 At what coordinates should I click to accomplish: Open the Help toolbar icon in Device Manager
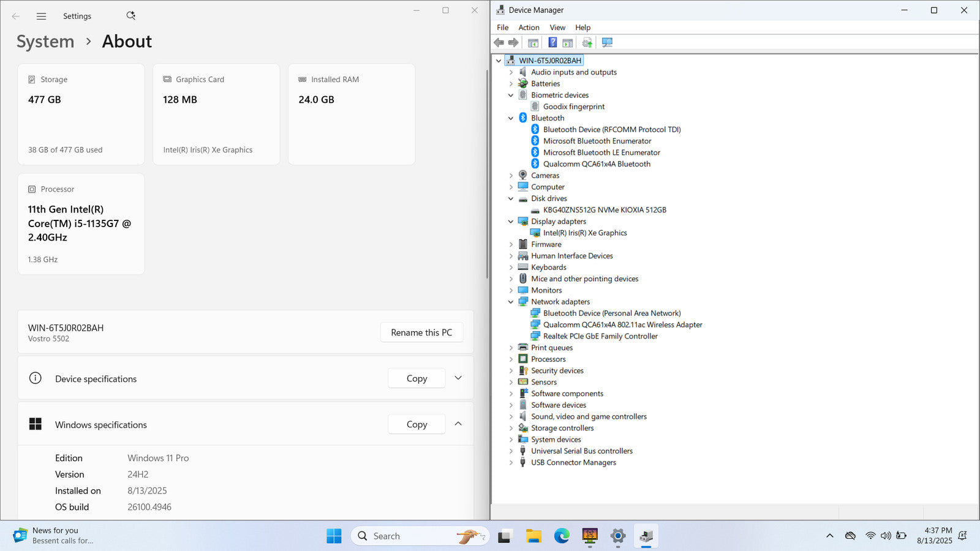point(552,42)
